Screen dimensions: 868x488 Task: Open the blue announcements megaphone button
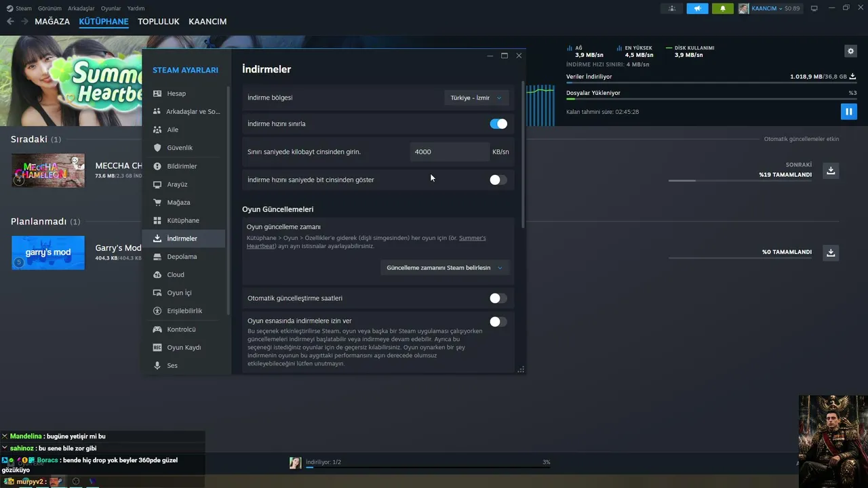[x=697, y=8]
